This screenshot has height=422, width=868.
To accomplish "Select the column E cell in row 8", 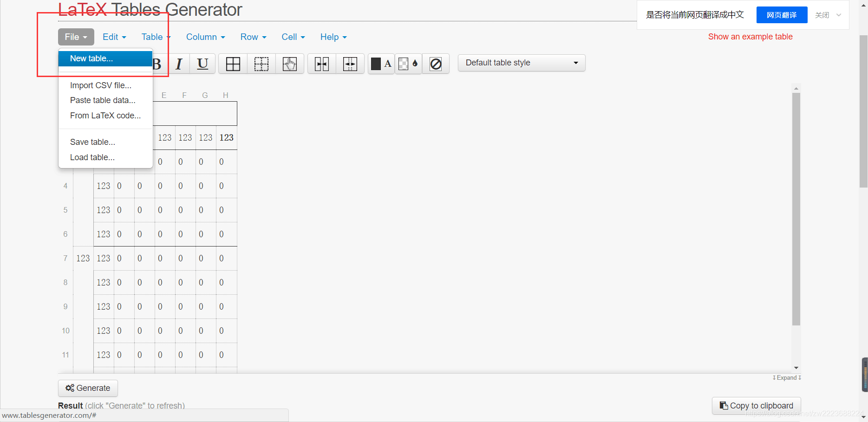I will tap(165, 282).
